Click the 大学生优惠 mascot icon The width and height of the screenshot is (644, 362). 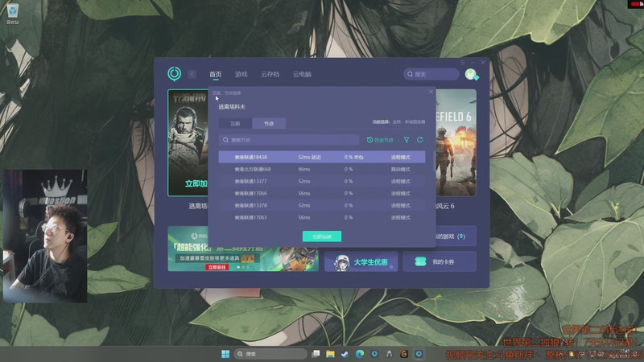point(341,263)
